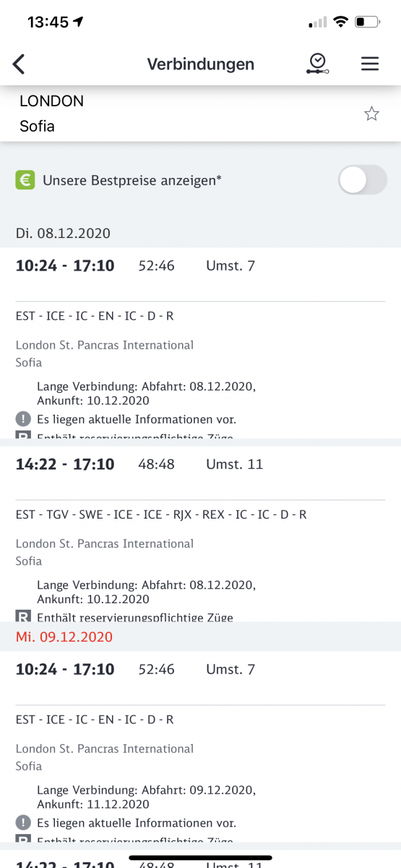The image size is (401, 868).
Task: Tap the info alert icon in the 09.12 connection
Action: point(23,822)
